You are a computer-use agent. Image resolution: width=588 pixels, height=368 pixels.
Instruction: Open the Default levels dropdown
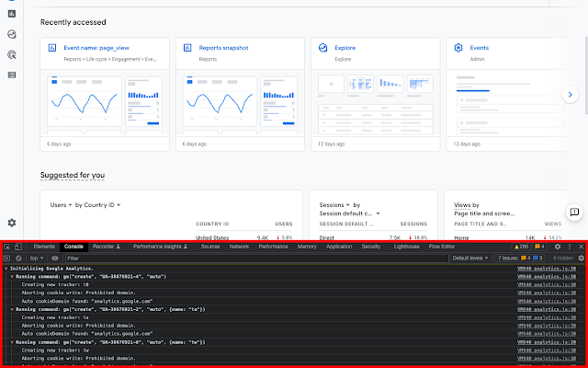point(470,259)
